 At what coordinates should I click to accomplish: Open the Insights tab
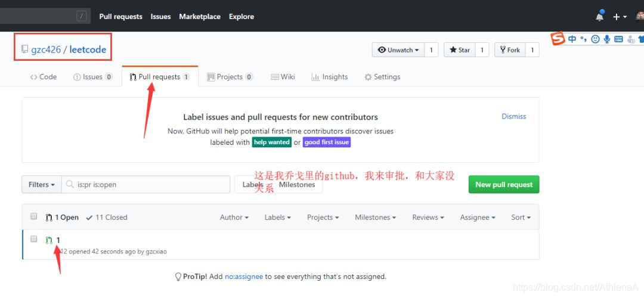point(330,77)
